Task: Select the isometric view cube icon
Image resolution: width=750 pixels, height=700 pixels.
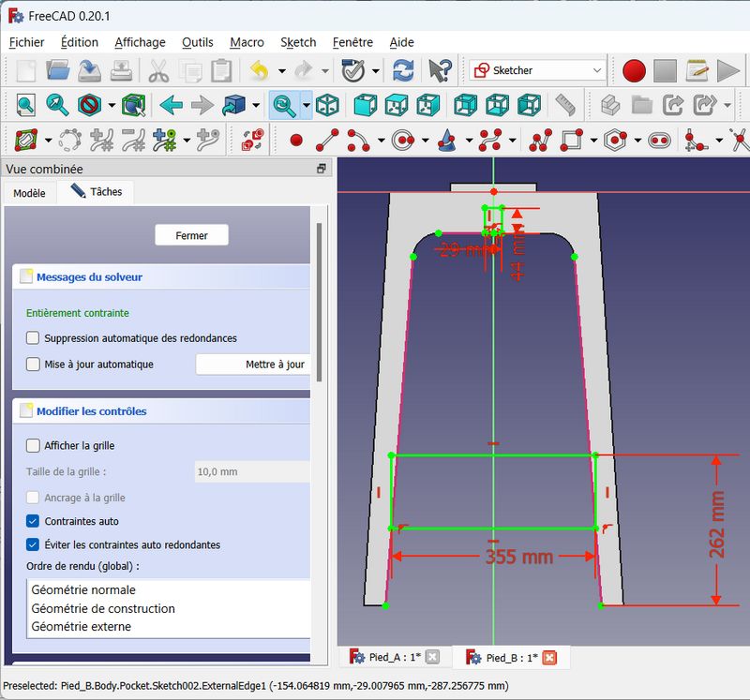Action: (327, 105)
